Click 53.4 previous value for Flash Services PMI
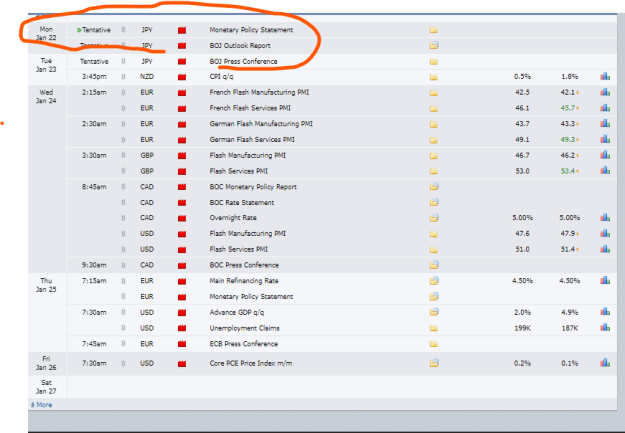This screenshot has height=433, width=625. point(568,171)
